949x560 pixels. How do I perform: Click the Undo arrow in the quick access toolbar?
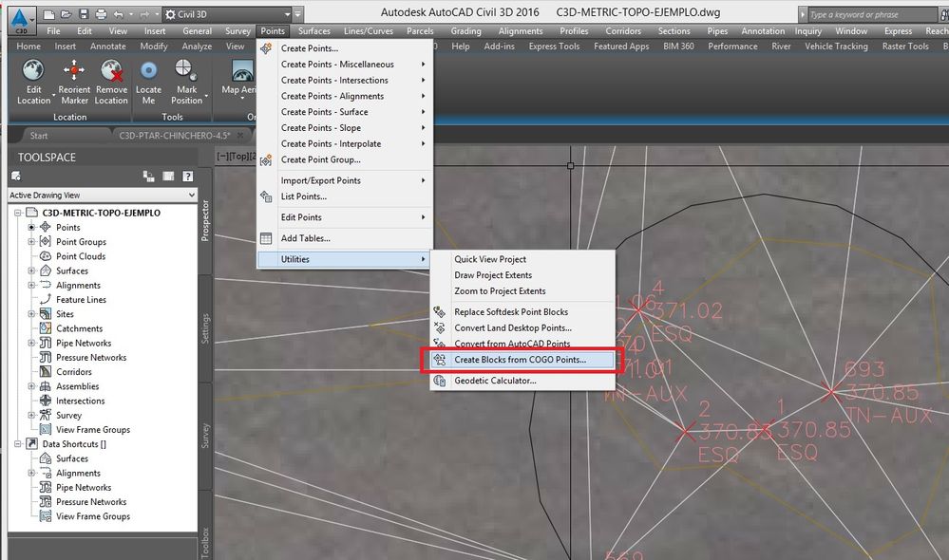[118, 14]
